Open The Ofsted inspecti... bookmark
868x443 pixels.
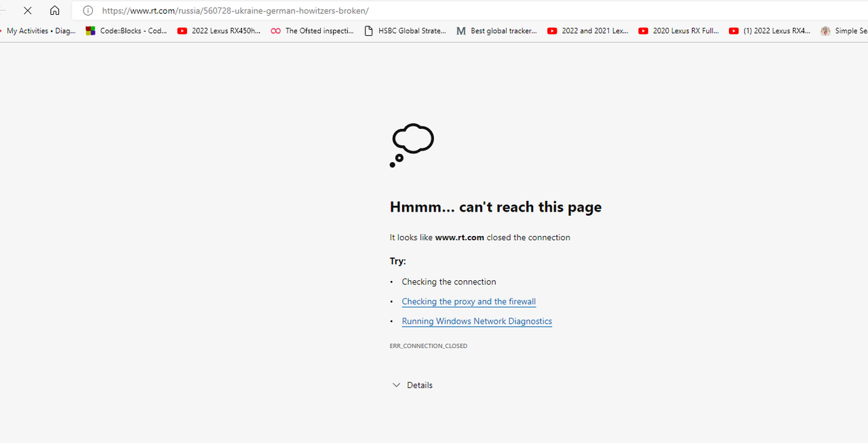312,31
